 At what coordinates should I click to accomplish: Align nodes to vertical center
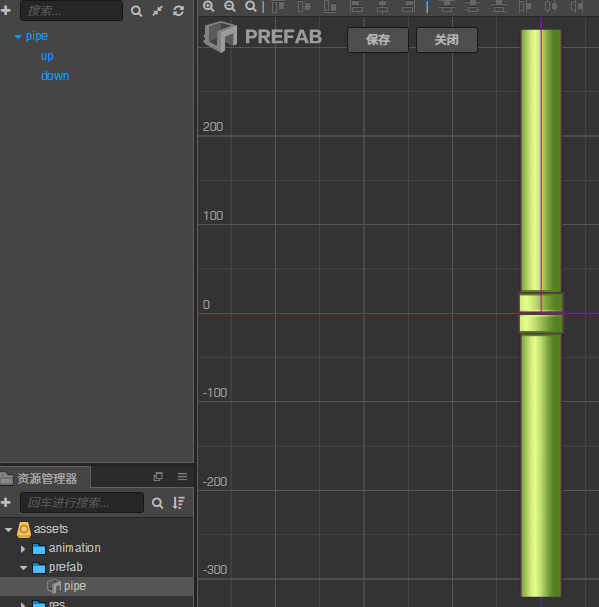click(304, 6)
